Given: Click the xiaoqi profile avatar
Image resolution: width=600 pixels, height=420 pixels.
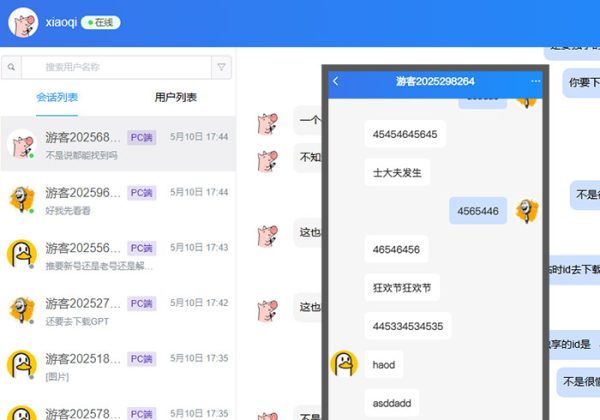Looking at the screenshot, I should coord(23,22).
